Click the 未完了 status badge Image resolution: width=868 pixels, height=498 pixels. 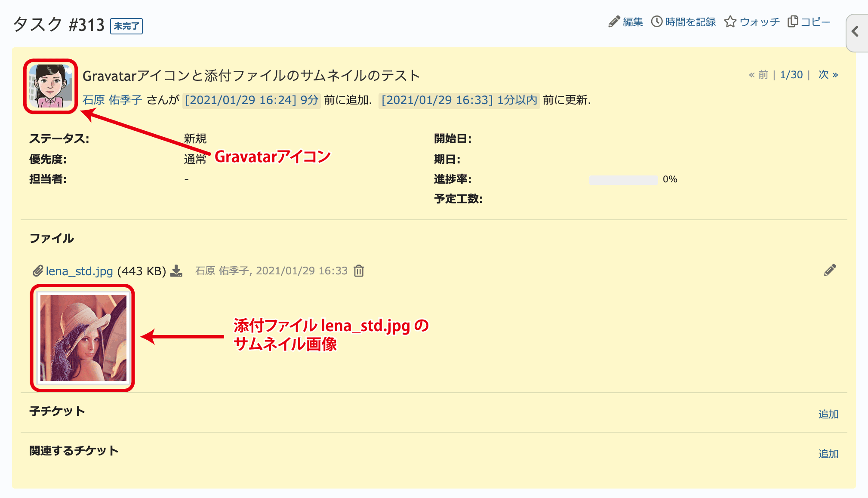126,26
